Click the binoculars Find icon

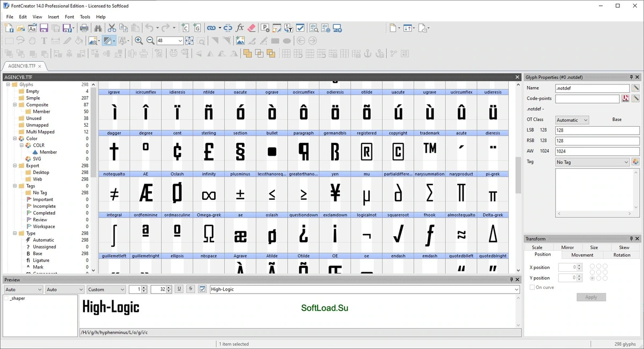click(x=98, y=28)
